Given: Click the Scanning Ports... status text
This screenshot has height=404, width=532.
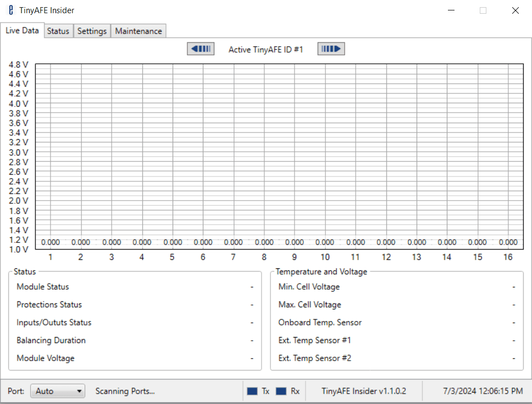Looking at the screenshot, I should 125,391.
